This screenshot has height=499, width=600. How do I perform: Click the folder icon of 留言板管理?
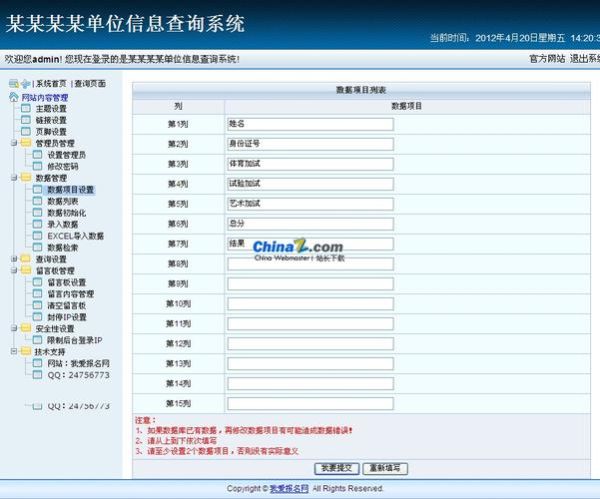tap(26, 270)
